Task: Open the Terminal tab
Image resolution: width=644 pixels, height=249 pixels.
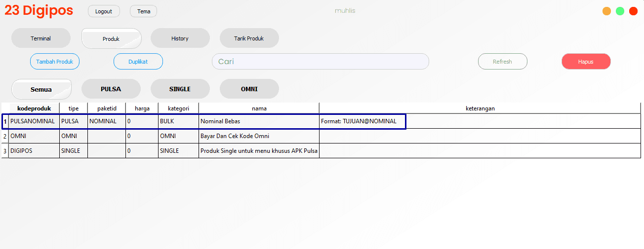Action: [40, 38]
